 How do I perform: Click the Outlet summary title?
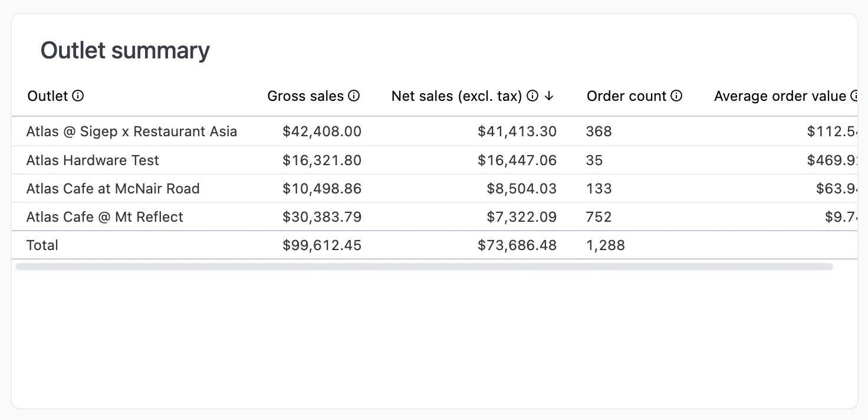[124, 50]
